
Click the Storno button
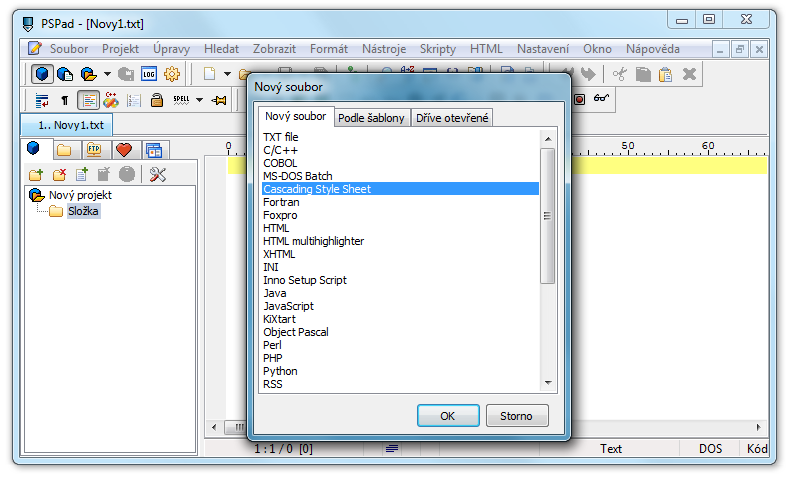(516, 416)
